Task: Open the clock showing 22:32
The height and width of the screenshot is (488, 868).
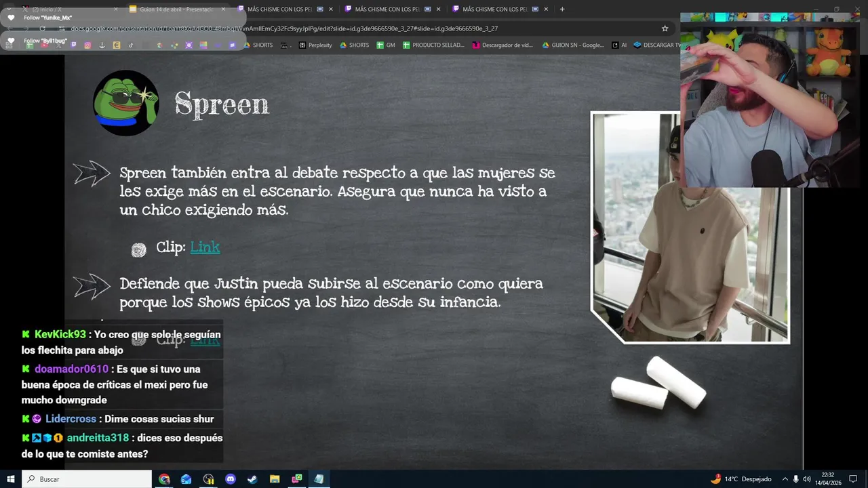Action: click(x=827, y=479)
